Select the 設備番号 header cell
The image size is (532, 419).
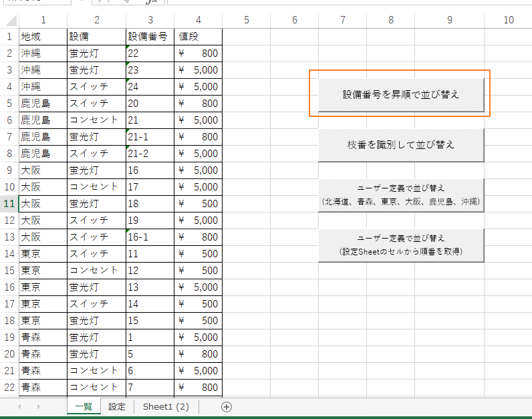150,37
